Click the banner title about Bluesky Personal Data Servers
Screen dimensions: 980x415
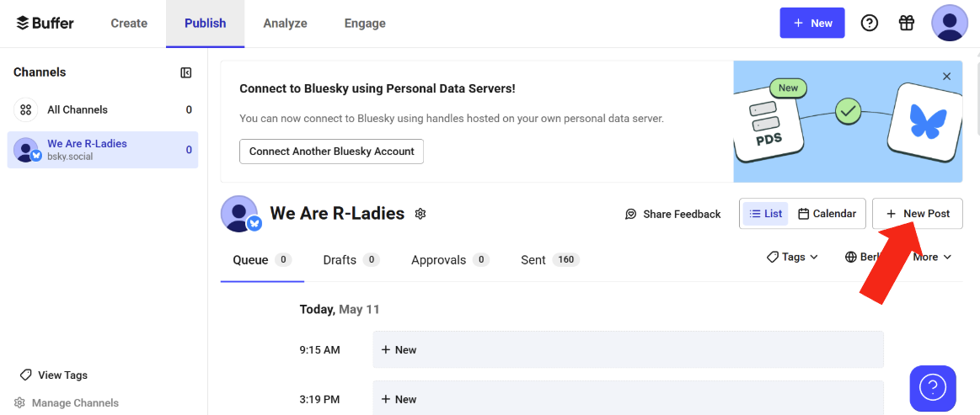point(378,88)
